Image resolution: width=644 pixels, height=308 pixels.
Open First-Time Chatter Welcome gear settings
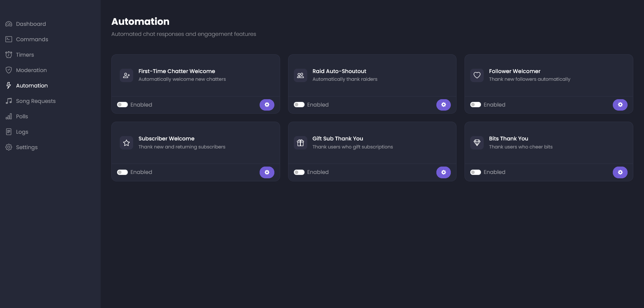pyautogui.click(x=267, y=105)
